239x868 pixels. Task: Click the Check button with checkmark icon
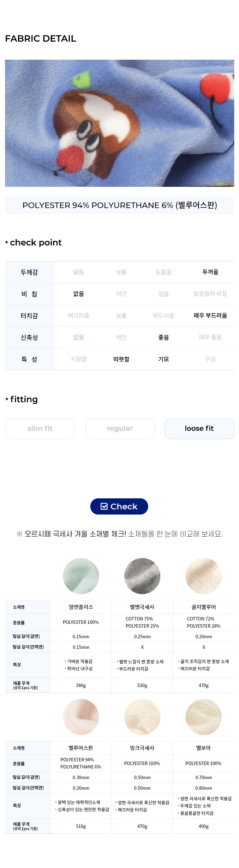coord(119,506)
